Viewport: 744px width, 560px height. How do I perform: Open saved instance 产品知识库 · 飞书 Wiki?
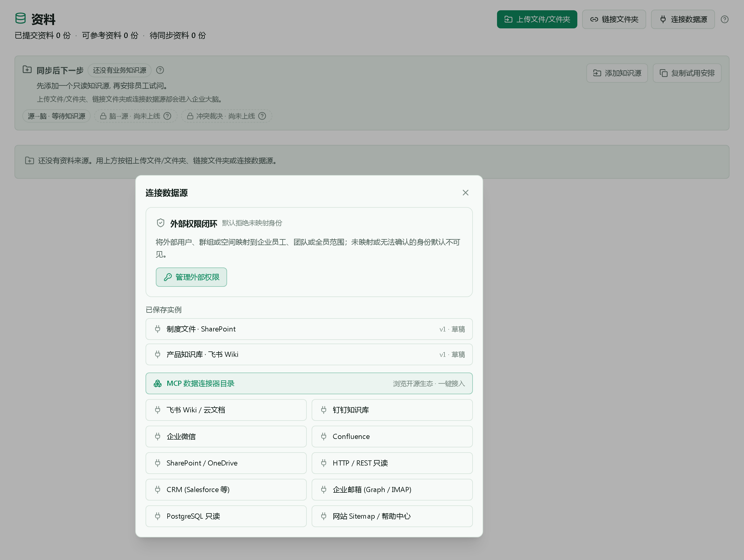pyautogui.click(x=309, y=354)
